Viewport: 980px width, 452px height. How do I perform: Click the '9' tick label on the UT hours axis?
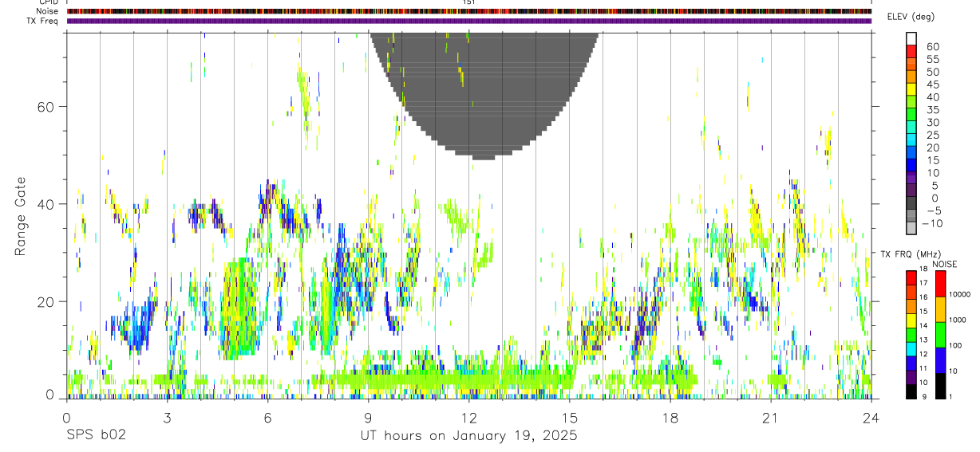tap(368, 418)
